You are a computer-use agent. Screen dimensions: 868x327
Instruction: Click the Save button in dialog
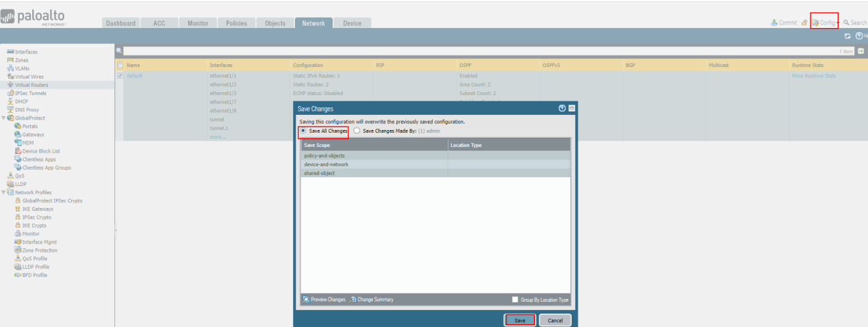pos(520,320)
